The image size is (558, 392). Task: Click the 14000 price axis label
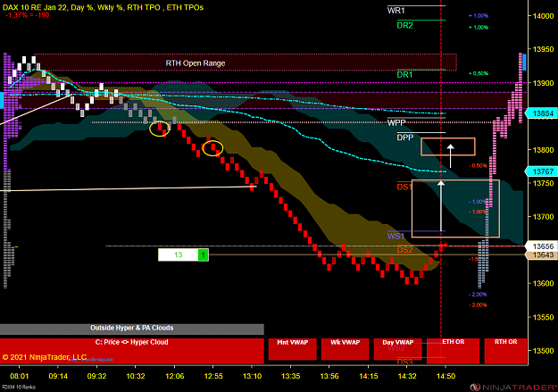[543, 16]
